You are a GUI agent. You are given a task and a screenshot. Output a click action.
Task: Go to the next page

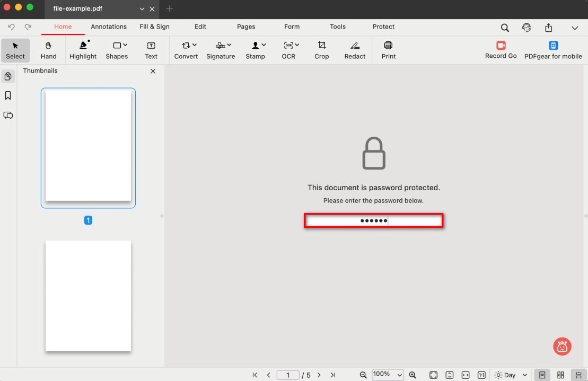319,375
